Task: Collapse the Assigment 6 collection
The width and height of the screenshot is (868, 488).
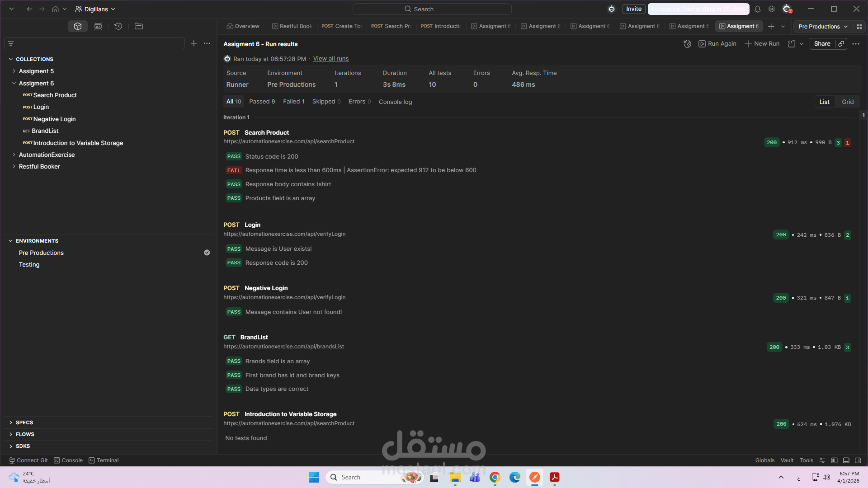Action: (x=14, y=83)
